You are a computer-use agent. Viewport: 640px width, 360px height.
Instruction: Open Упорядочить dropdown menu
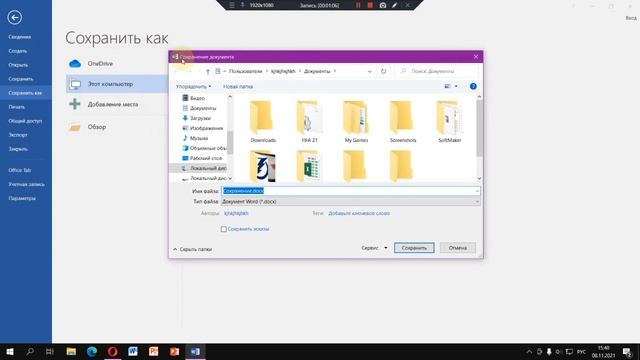click(x=193, y=87)
